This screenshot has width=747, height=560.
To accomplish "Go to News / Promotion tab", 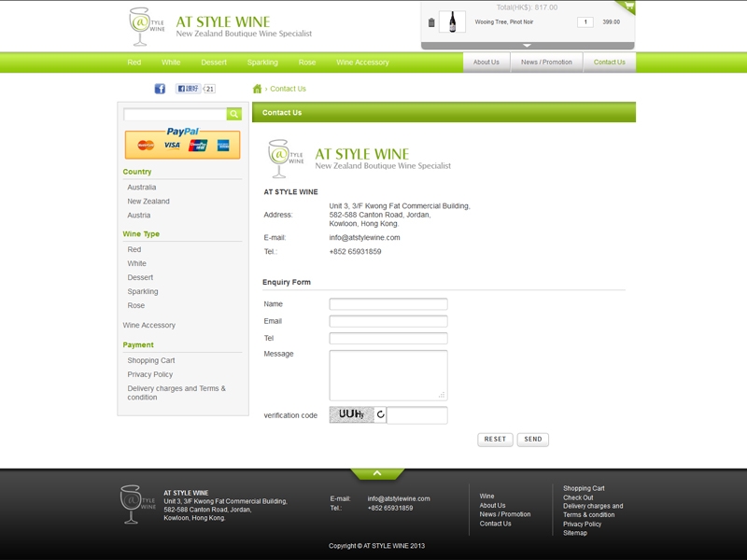I will pos(546,63).
